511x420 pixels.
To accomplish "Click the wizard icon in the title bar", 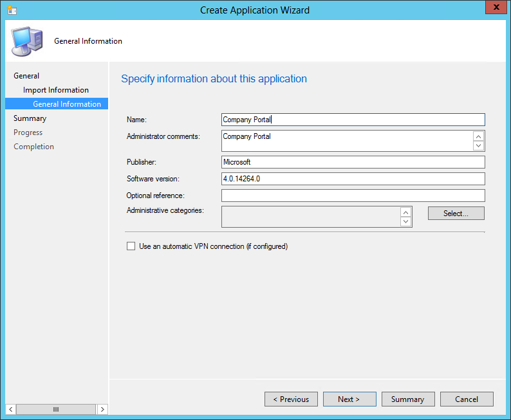I will (12, 10).
